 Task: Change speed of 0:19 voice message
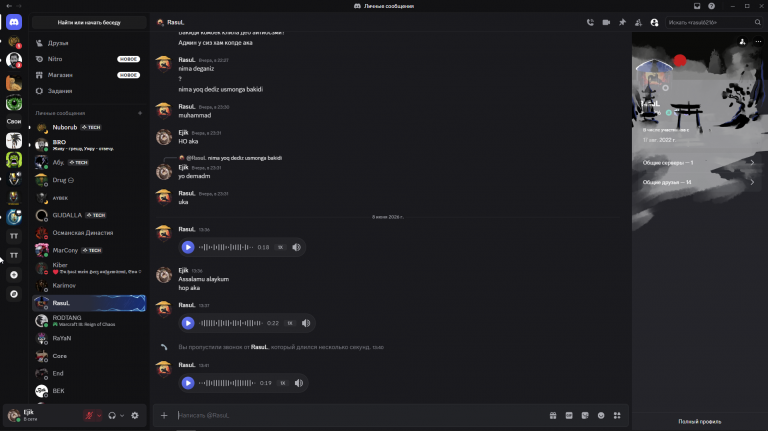tap(283, 383)
